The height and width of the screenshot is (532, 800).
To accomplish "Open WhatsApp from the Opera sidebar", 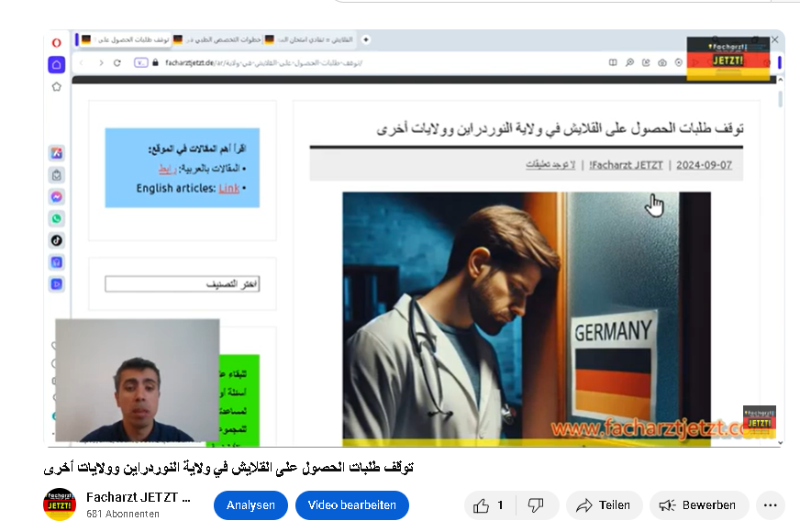I will point(57,219).
